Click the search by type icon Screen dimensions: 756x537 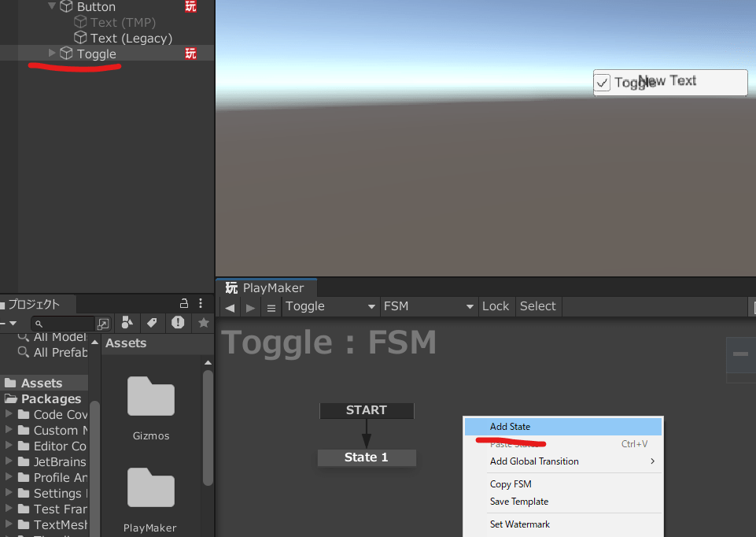tap(127, 323)
